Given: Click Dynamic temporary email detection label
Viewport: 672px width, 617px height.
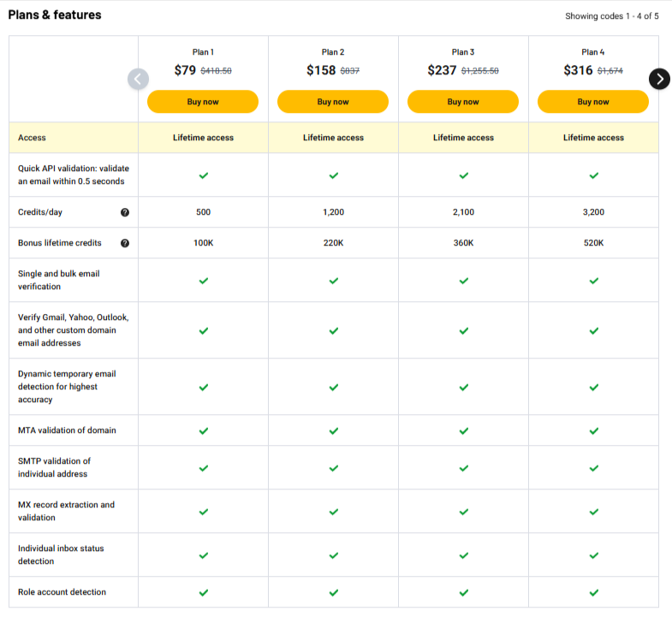Looking at the screenshot, I should 67,387.
